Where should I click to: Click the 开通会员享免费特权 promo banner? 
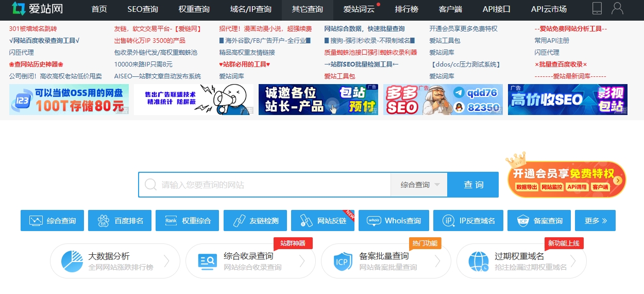[x=567, y=178]
